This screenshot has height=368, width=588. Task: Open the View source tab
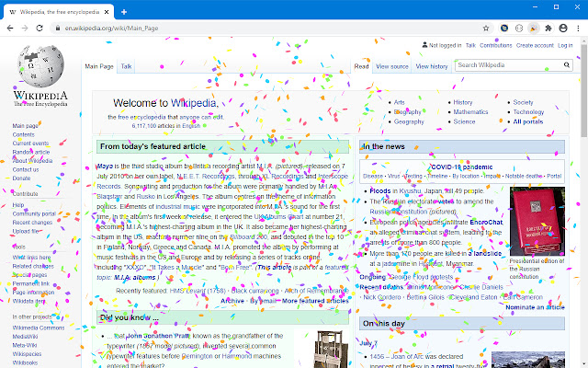(x=392, y=66)
